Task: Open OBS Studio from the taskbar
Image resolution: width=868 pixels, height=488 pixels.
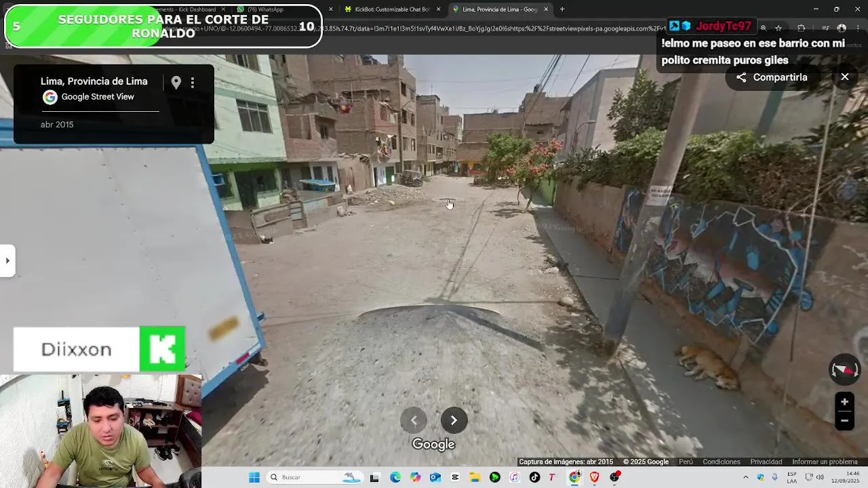Action: [615, 478]
